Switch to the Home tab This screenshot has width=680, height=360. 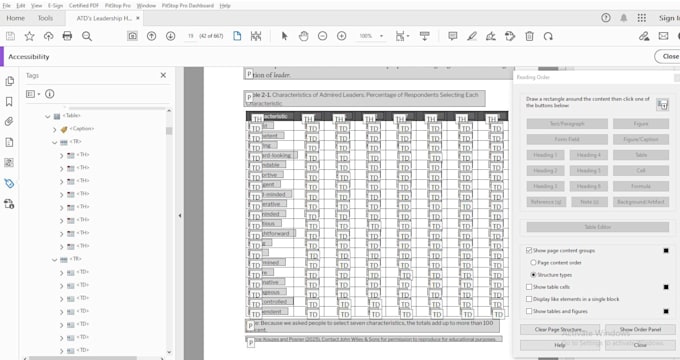tap(16, 18)
